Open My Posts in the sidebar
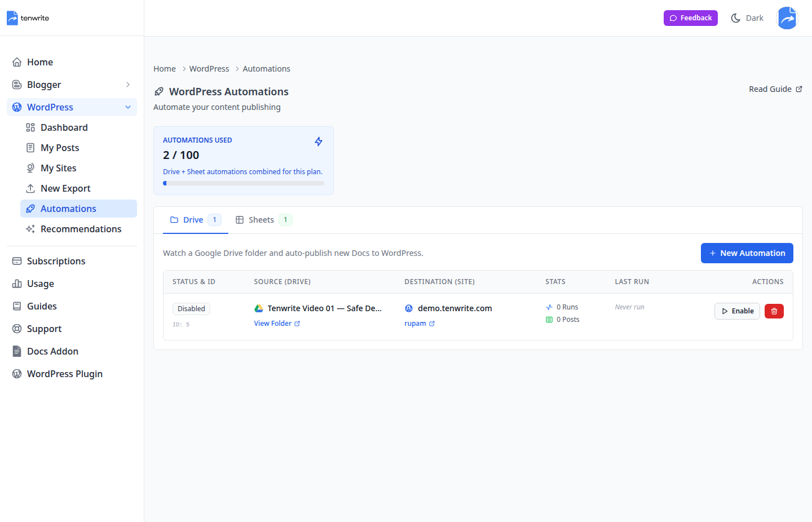Viewport: 812px width, 522px height. pos(78,148)
